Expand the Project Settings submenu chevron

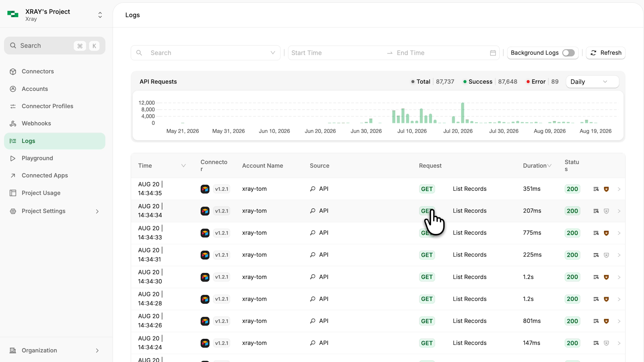click(97, 211)
